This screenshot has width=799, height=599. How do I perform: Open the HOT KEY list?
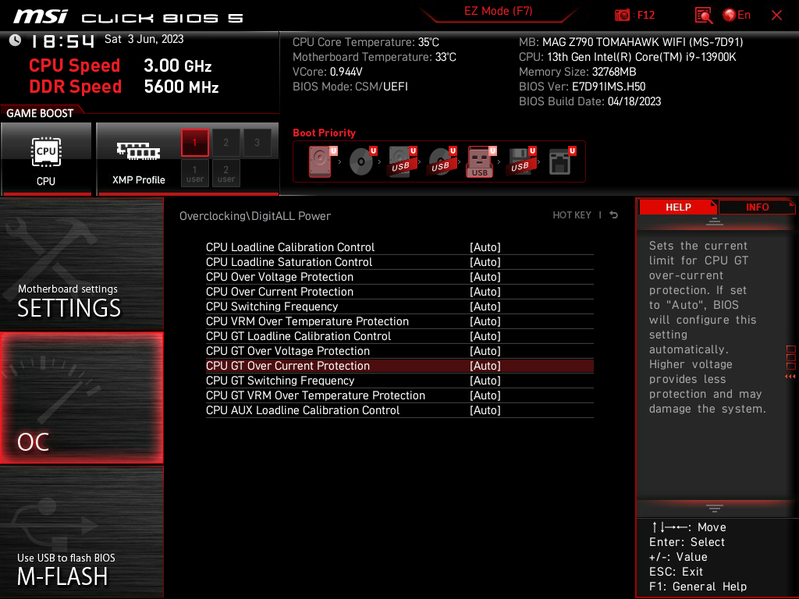pyautogui.click(x=572, y=215)
